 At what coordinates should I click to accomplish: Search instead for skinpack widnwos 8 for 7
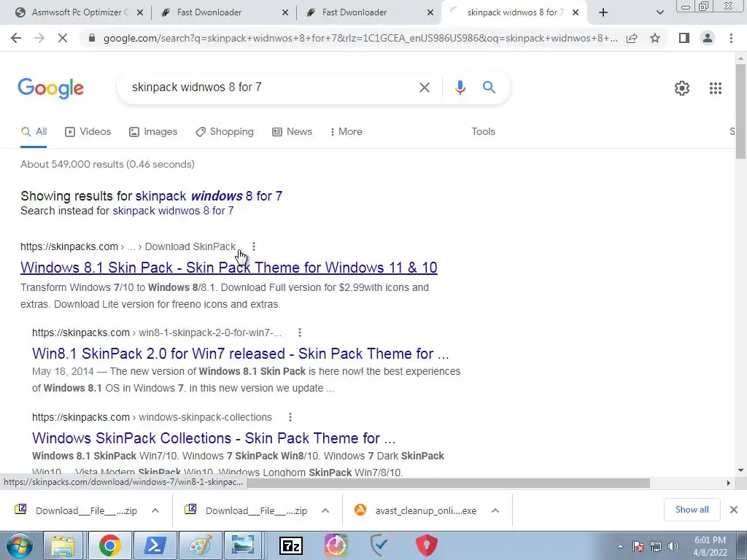(173, 211)
